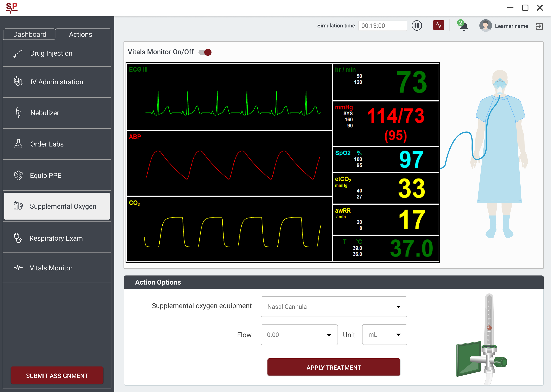Viewport: 551px width, 392px height.
Task: Click the heart rate value 73
Action: [412, 82]
